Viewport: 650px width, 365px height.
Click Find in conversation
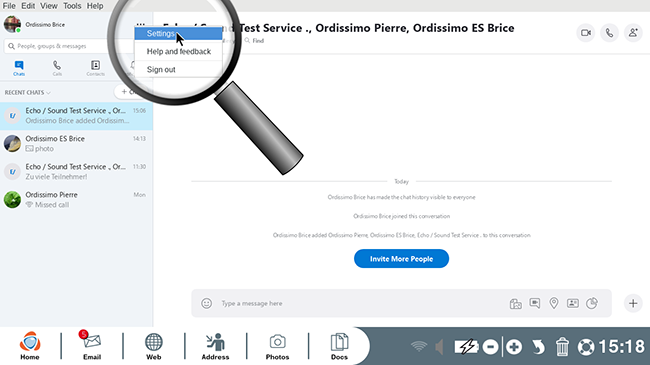click(254, 41)
